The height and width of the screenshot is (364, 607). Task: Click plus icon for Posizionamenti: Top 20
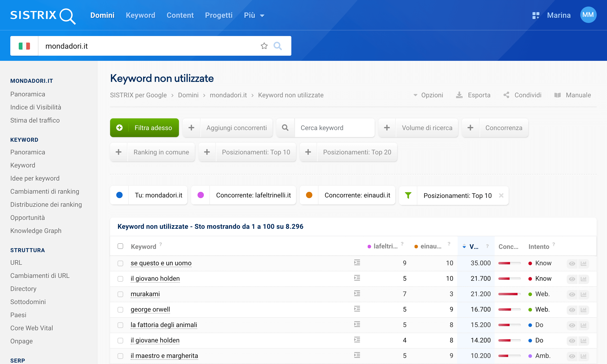pos(308,152)
